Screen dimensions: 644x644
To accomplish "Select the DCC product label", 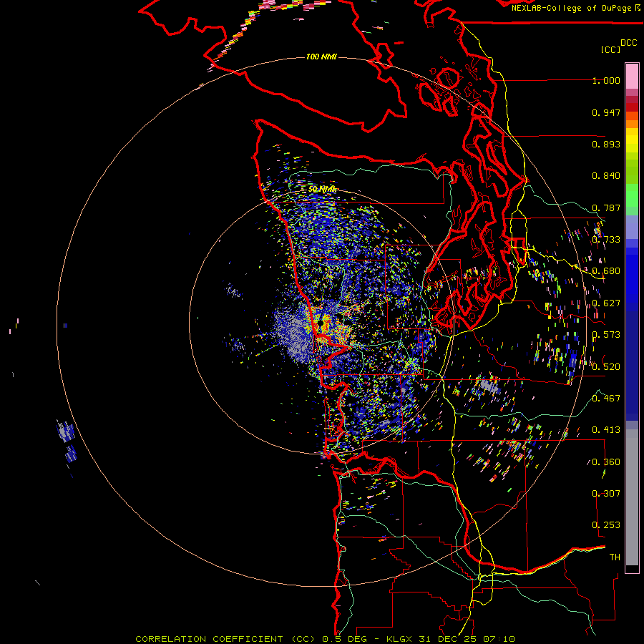I will pyautogui.click(x=628, y=43).
